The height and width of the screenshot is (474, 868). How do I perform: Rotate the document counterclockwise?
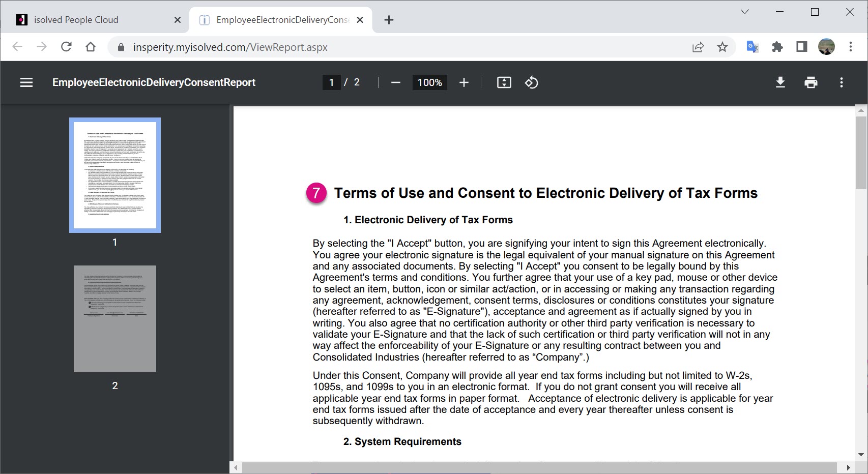pos(531,82)
